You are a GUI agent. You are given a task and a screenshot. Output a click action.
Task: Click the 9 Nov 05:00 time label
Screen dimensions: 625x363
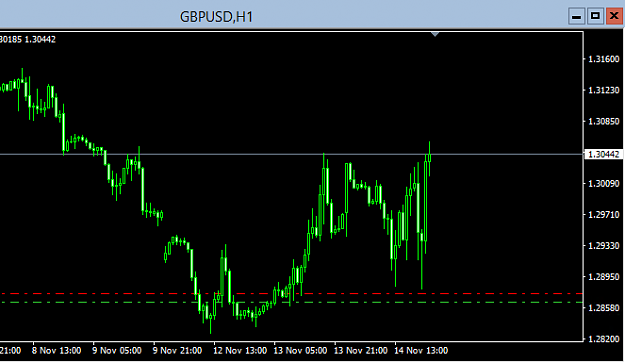(x=117, y=351)
